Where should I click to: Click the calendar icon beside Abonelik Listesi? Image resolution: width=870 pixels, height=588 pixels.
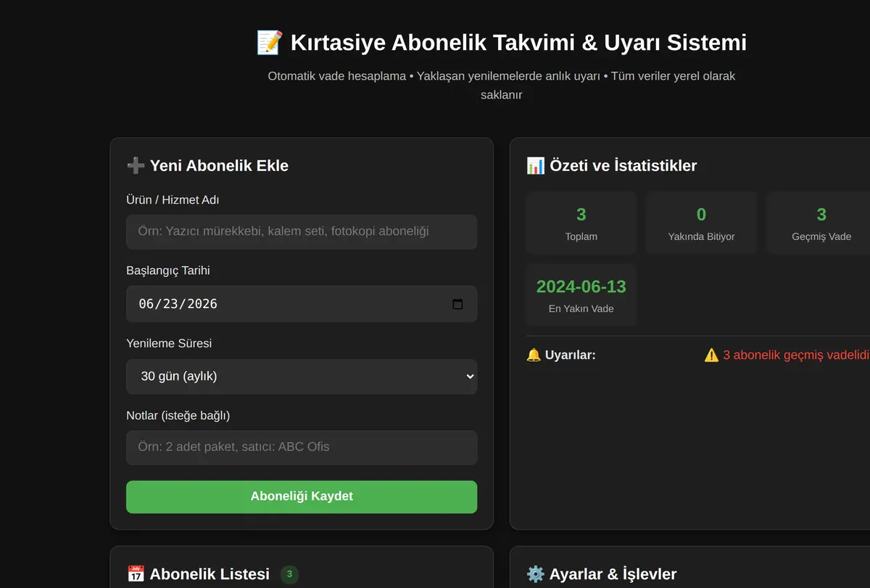click(x=136, y=574)
